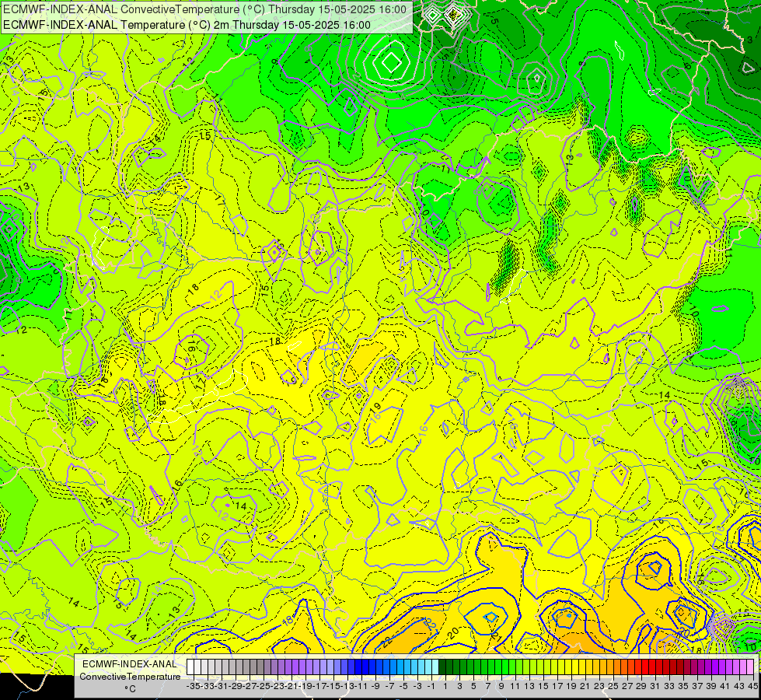Pick the gray legend swatch above -27
The image size is (761, 700).
253,667
